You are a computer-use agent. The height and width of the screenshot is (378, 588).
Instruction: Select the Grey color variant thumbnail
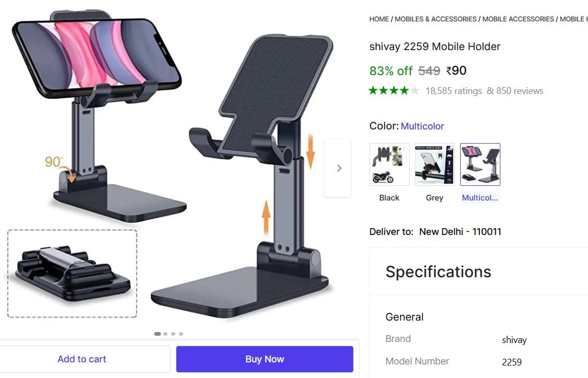click(x=435, y=164)
